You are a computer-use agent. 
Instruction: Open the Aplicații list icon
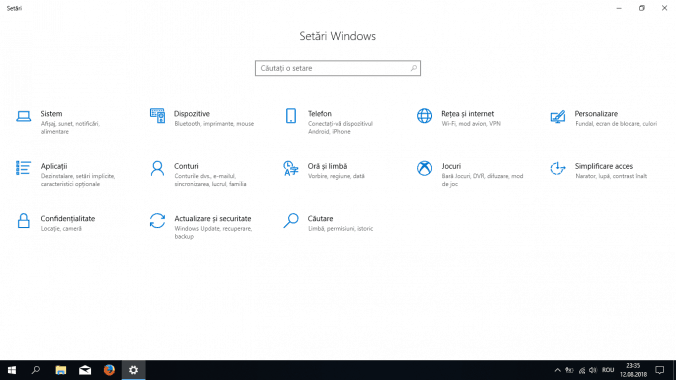click(24, 168)
